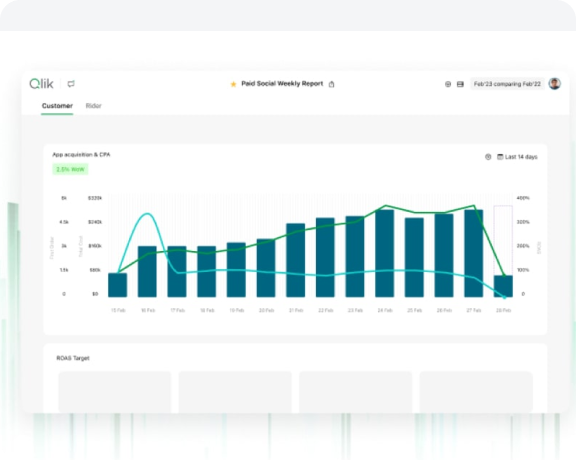Screen dimensions: 576x460
Task: Click the round icon left of layout icon
Action: (448, 84)
